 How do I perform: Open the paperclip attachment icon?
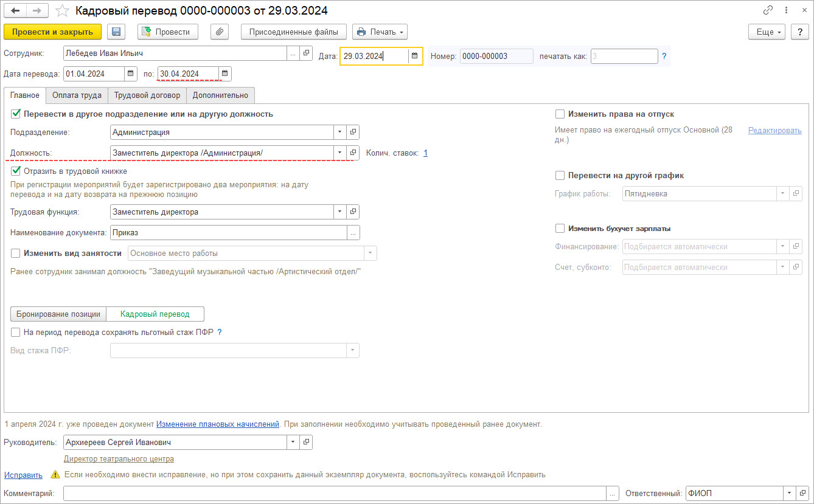pyautogui.click(x=220, y=32)
